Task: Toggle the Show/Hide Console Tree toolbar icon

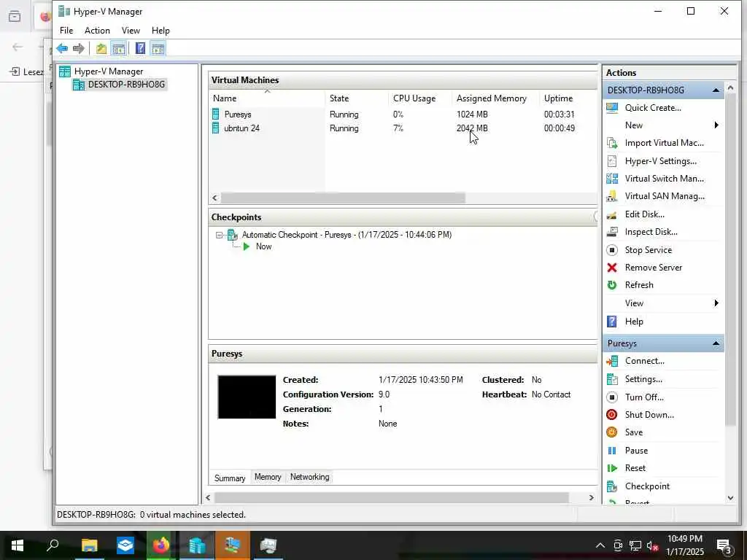Action: [x=119, y=49]
